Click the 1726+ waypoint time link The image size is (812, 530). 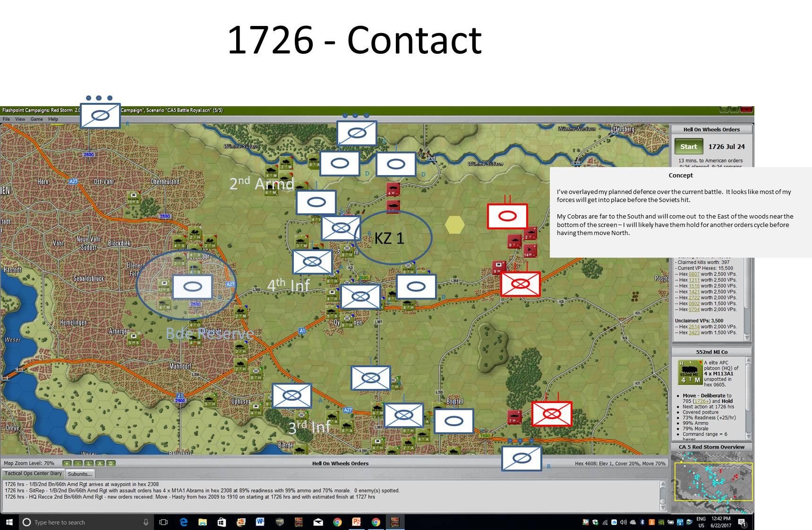(x=701, y=401)
